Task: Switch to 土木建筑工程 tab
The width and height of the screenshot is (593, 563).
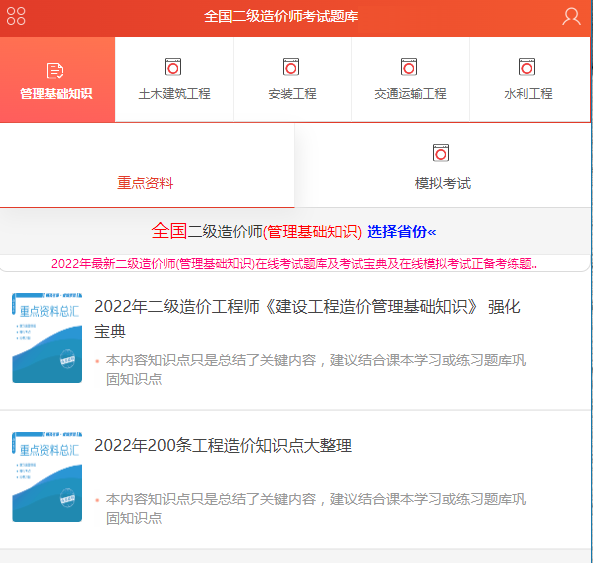Action: [174, 80]
